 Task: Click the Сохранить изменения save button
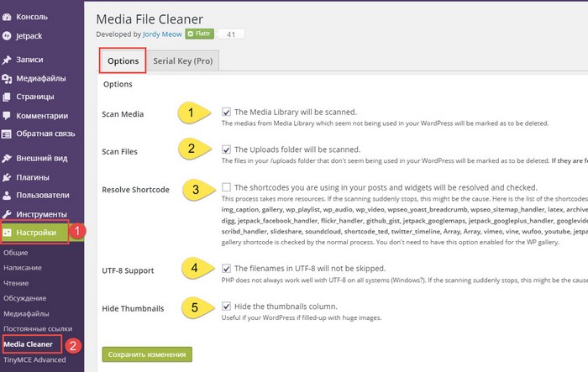point(147,354)
